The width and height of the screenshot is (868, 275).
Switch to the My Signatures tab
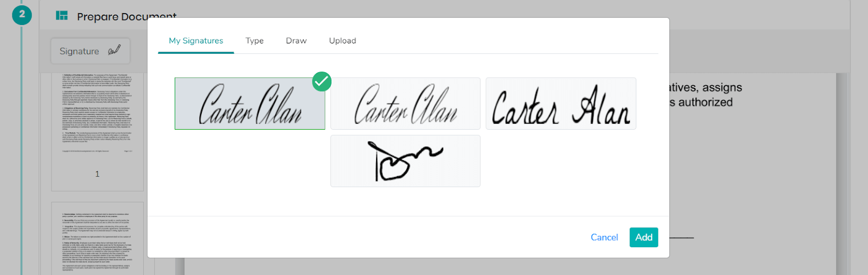[196, 41]
